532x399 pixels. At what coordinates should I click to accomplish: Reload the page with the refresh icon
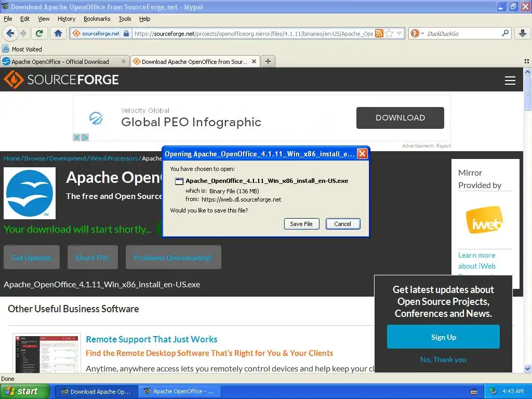click(x=39, y=33)
